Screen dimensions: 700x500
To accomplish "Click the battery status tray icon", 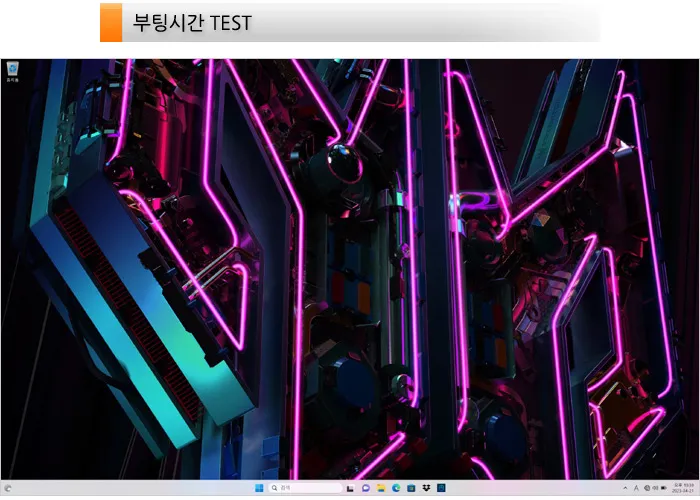I will tap(664, 488).
